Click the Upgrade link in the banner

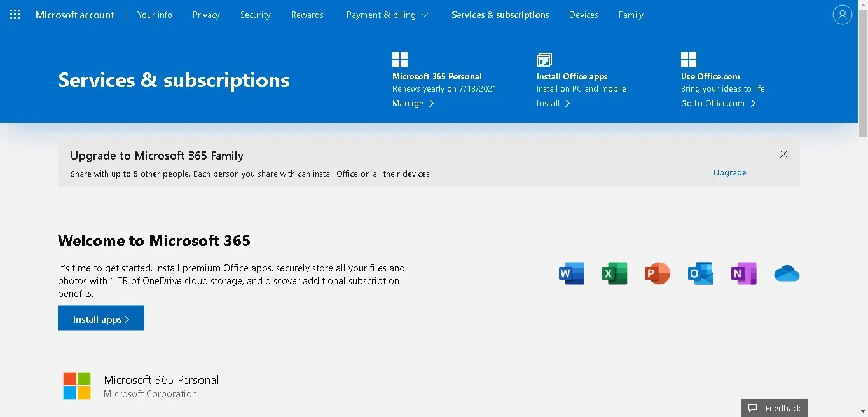click(730, 172)
